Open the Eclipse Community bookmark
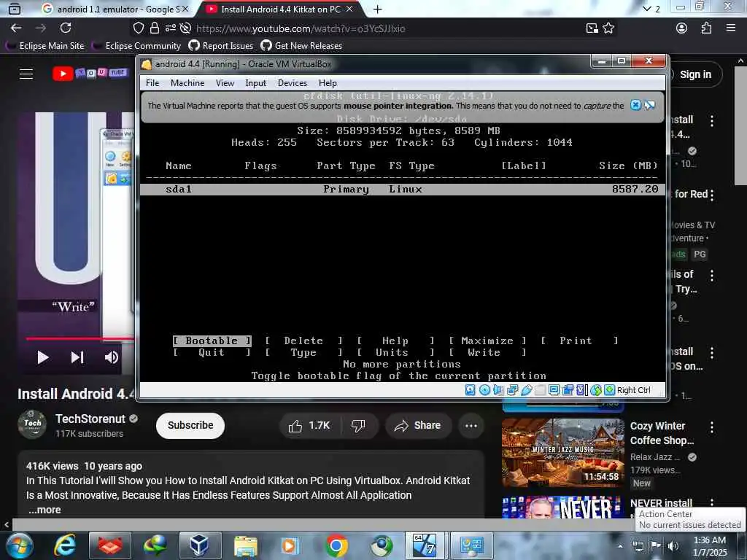This screenshot has height=560, width=747. (x=137, y=46)
